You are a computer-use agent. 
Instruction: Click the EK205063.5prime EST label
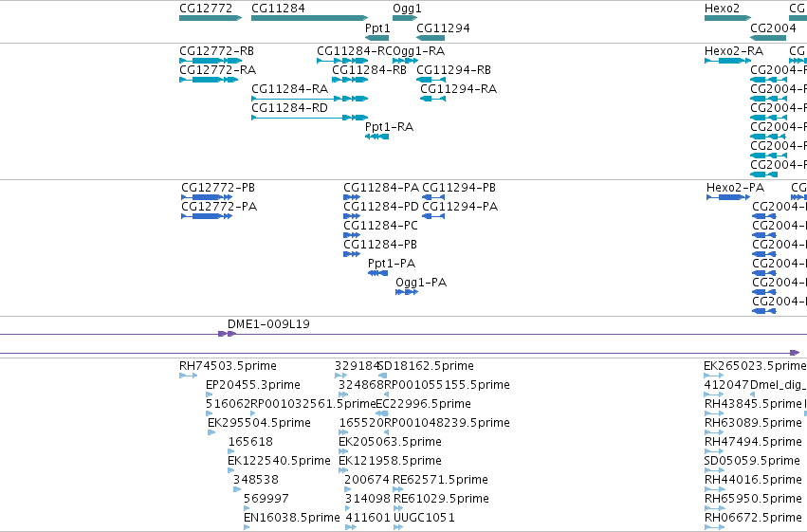point(390,442)
